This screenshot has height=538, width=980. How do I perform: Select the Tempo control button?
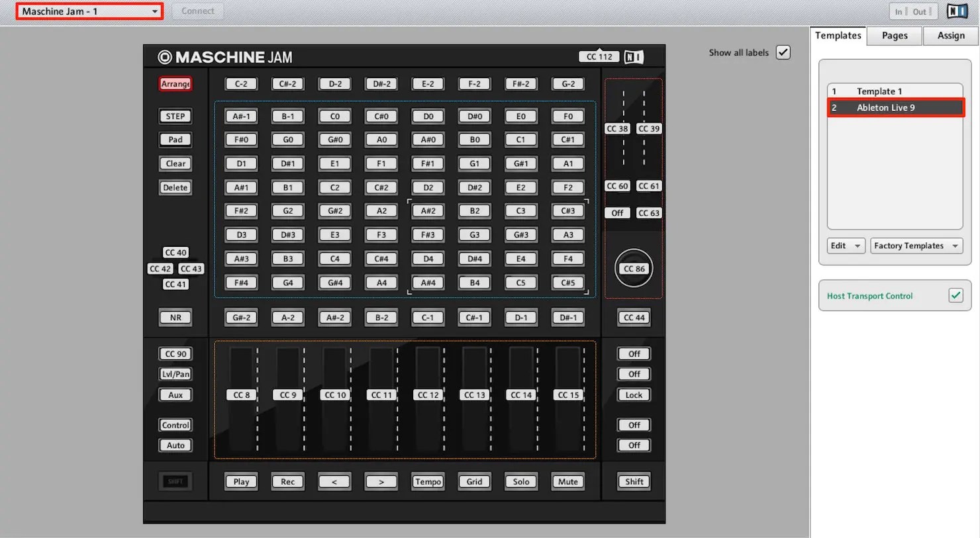(x=427, y=481)
